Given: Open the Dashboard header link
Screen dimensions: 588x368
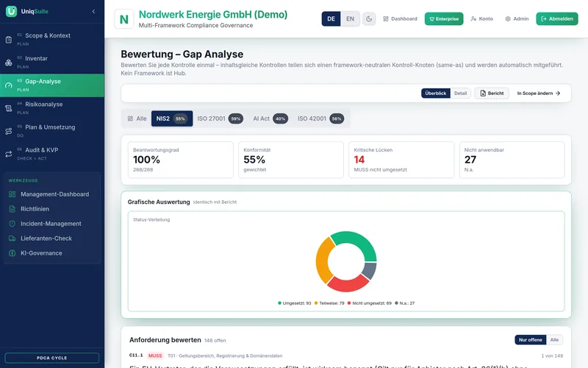Looking at the screenshot, I should (x=400, y=19).
